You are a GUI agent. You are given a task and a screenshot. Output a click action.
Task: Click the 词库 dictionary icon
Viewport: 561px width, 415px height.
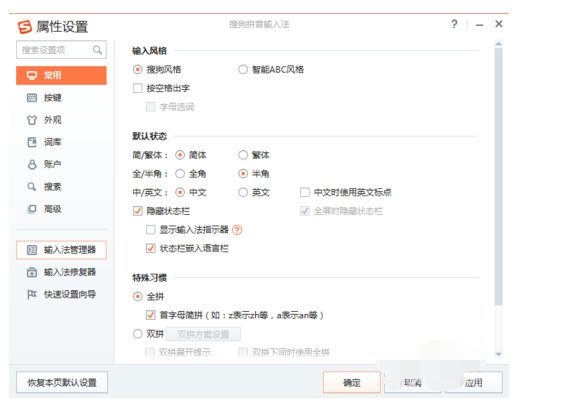[32, 142]
